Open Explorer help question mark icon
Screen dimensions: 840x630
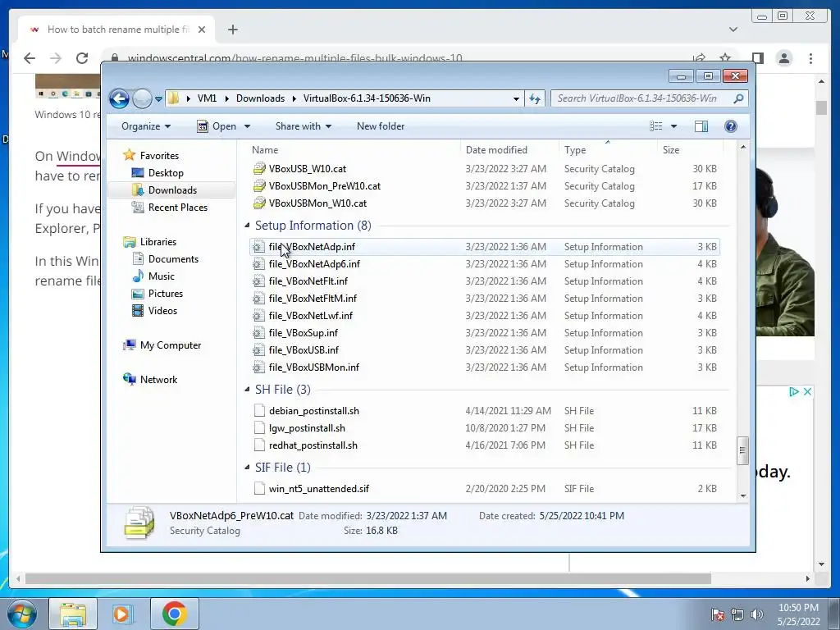[x=731, y=126]
